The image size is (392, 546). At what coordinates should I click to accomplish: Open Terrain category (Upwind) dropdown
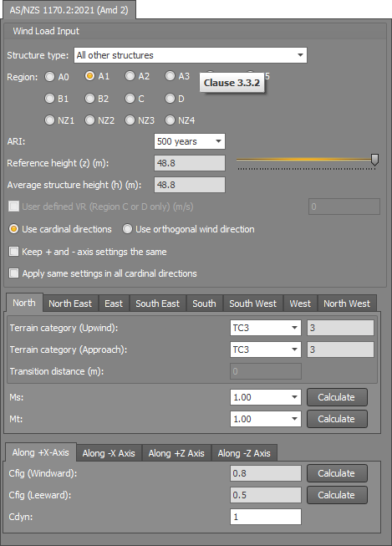click(x=266, y=328)
